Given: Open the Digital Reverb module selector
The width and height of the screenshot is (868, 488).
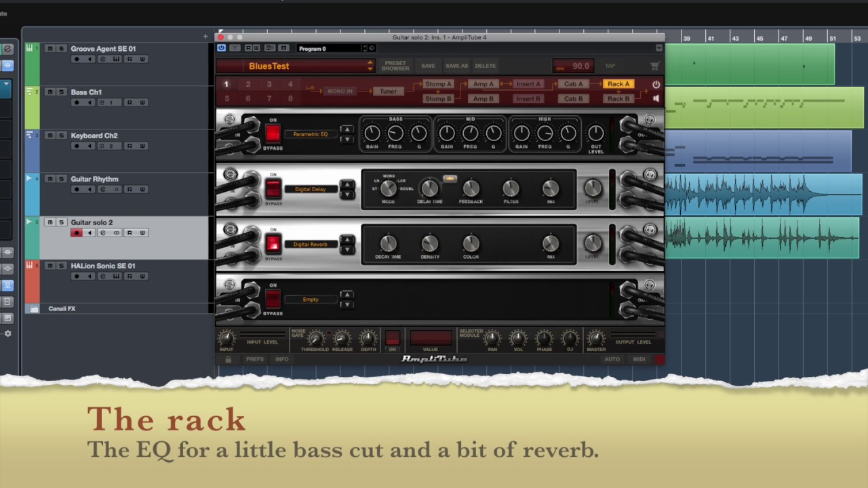Looking at the screenshot, I should tap(311, 244).
